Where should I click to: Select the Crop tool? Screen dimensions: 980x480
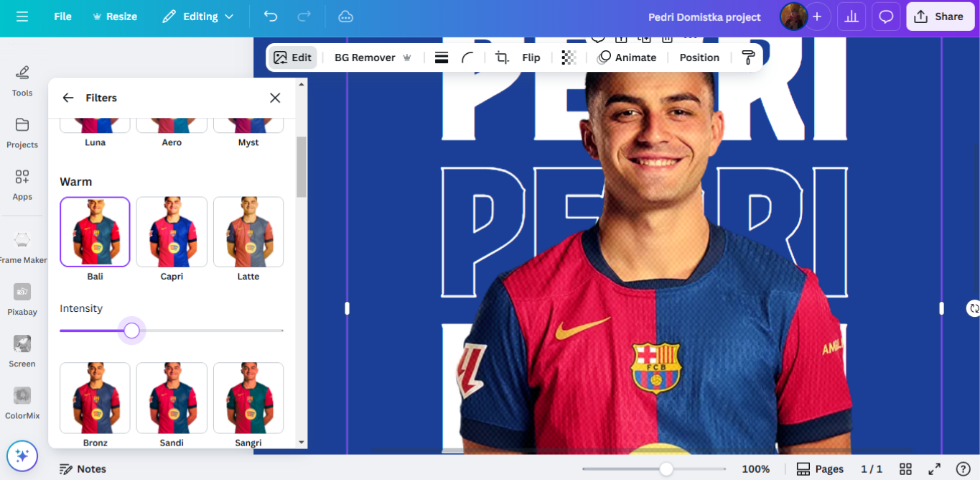point(502,57)
